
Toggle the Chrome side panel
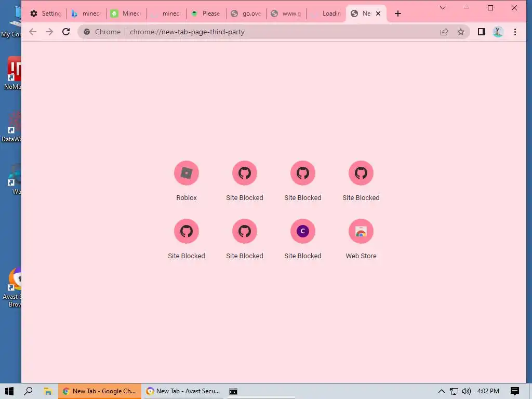point(481,32)
